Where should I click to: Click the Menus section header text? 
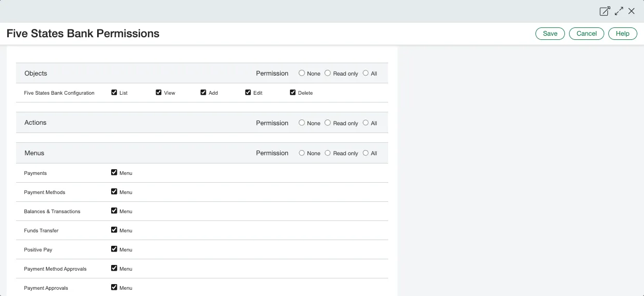point(34,153)
